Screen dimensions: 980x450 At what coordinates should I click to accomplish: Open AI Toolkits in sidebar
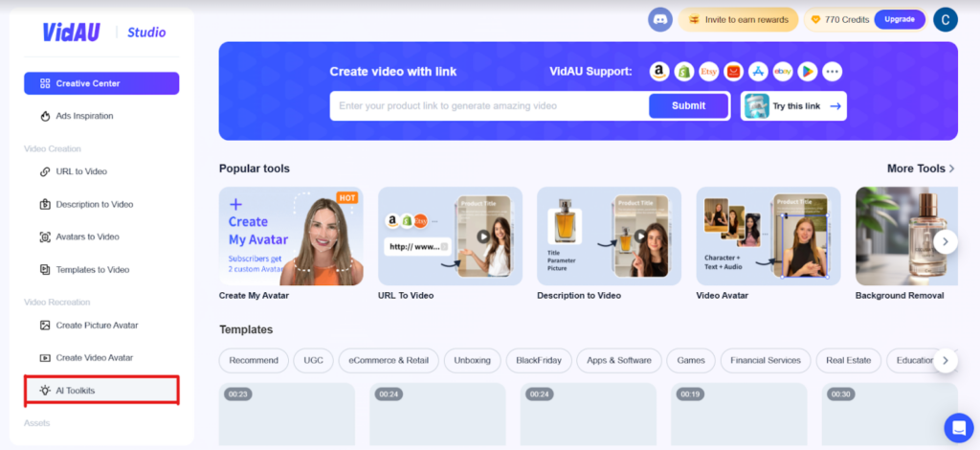pyautogui.click(x=101, y=390)
